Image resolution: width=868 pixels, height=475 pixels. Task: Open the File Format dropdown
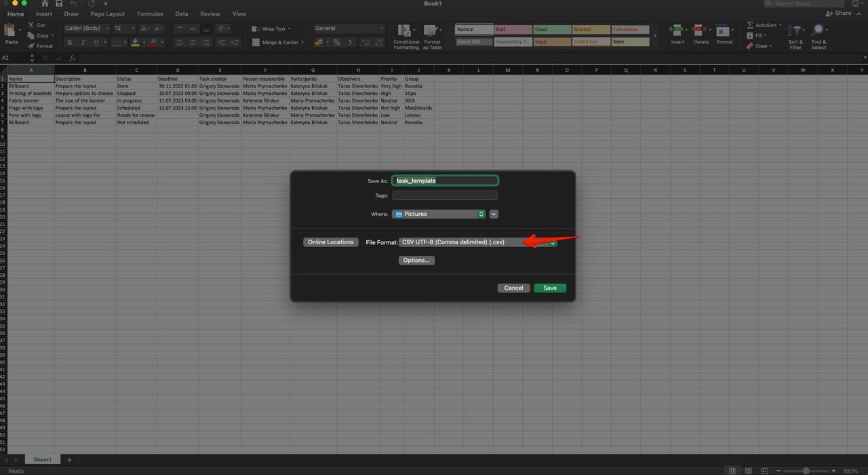pos(477,242)
